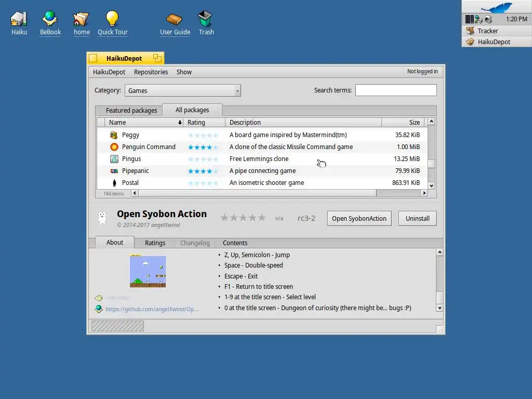Click the process controller tray icon
Viewport: 532px width, 399px height.
(x=469, y=19)
